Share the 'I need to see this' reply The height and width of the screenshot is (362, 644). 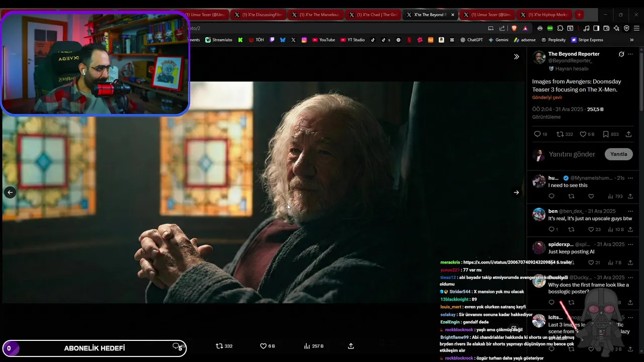tap(630, 196)
